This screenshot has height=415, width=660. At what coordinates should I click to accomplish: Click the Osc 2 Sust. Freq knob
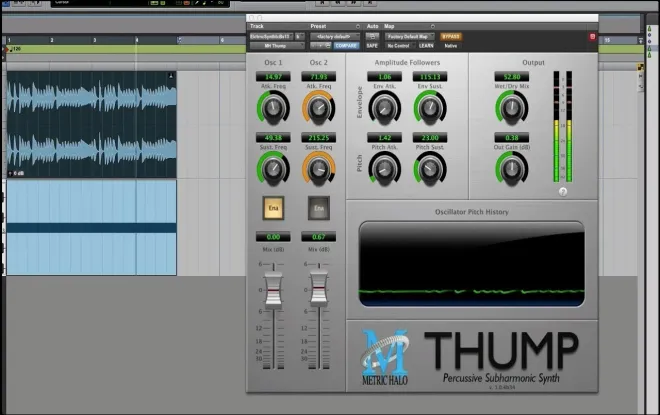319,169
